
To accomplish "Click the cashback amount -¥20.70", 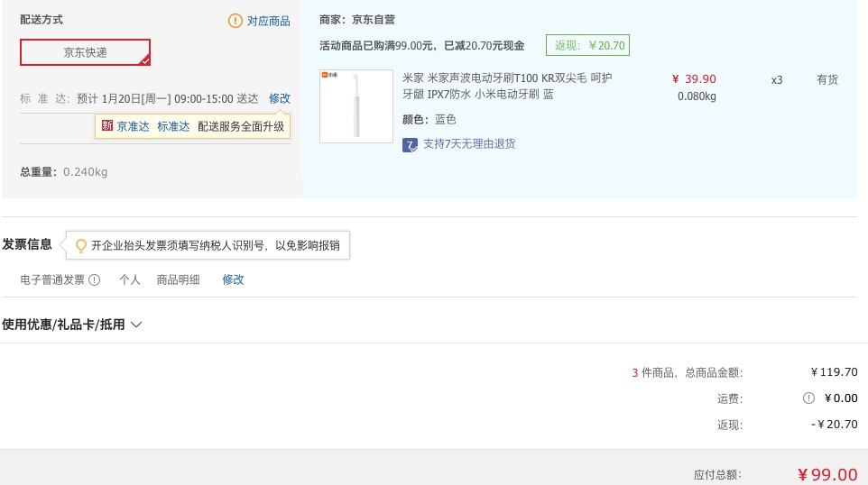I will click(x=835, y=425).
